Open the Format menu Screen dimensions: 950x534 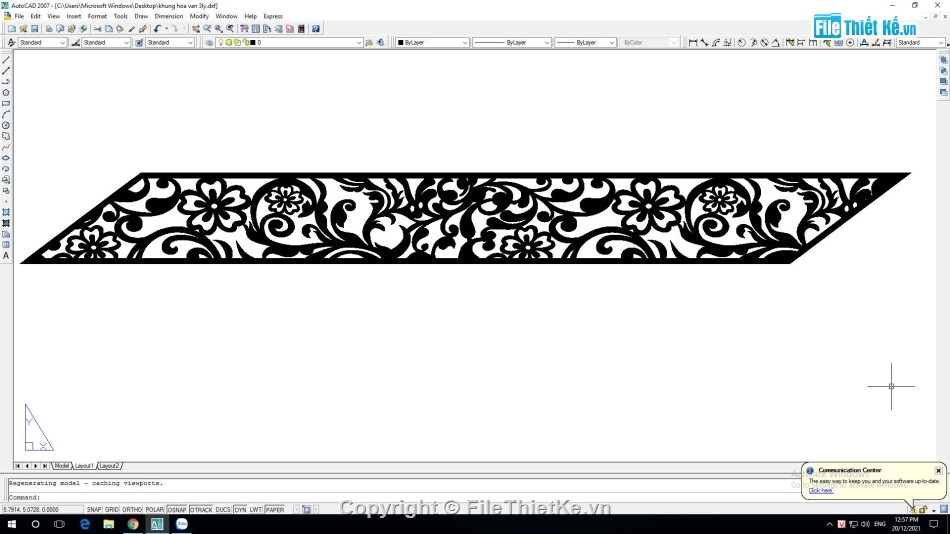pos(97,16)
